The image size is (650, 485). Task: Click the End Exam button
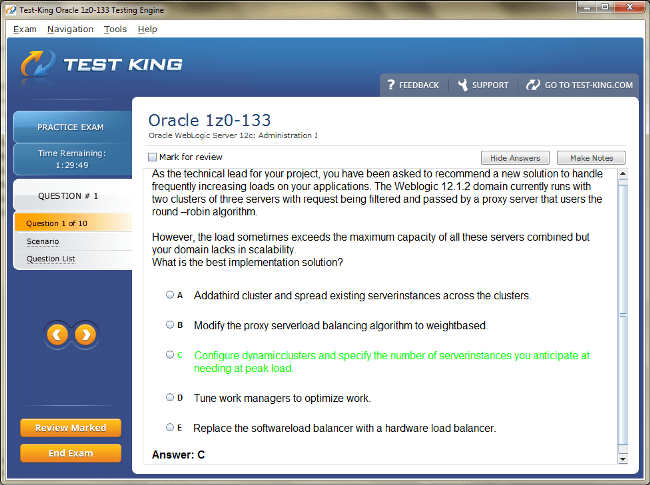(70, 453)
